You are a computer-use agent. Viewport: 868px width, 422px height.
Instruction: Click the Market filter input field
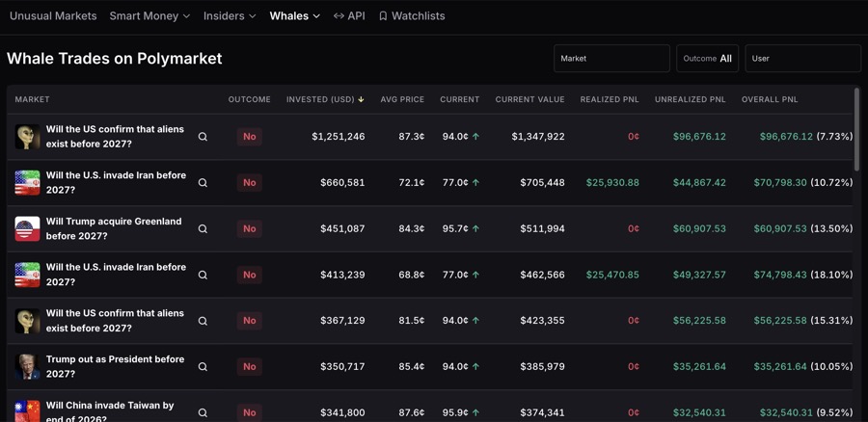[611, 58]
